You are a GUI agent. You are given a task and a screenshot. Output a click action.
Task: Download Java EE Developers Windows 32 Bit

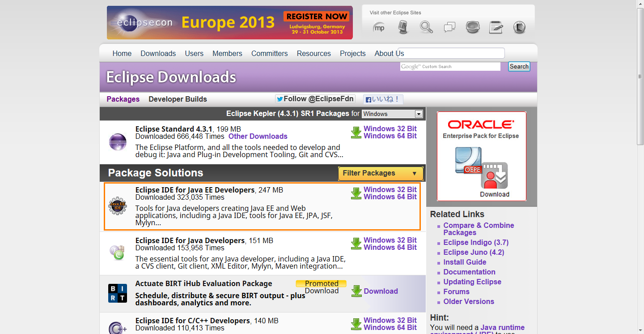[x=390, y=189]
